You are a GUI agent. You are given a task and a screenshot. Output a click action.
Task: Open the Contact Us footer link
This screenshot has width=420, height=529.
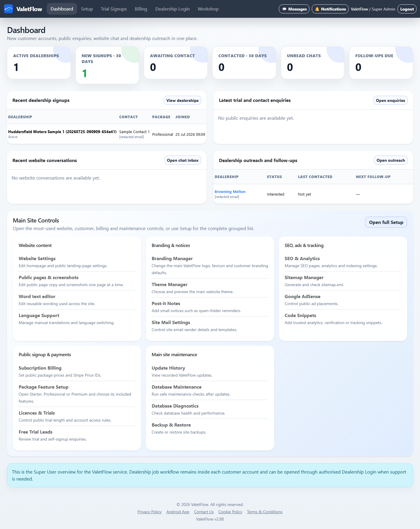[x=204, y=512]
